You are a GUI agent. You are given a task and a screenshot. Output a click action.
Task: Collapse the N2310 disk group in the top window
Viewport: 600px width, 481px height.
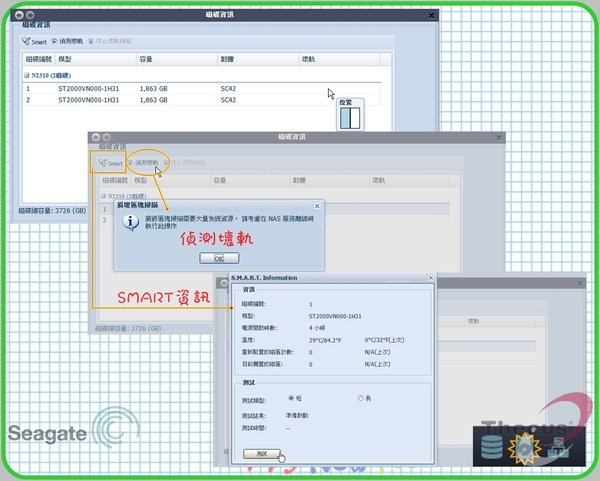(27, 75)
